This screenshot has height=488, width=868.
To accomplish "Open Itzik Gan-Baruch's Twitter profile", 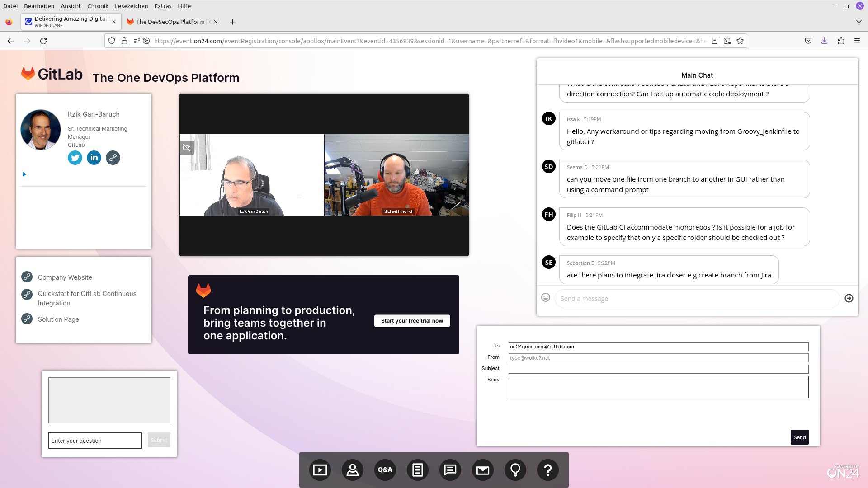I will coord(75,158).
